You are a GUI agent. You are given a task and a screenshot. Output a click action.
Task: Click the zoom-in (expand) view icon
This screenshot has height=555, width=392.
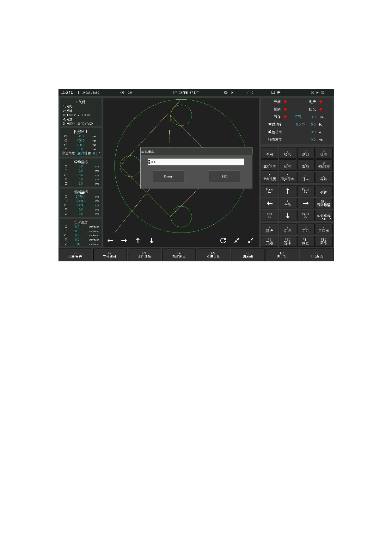[251, 240]
